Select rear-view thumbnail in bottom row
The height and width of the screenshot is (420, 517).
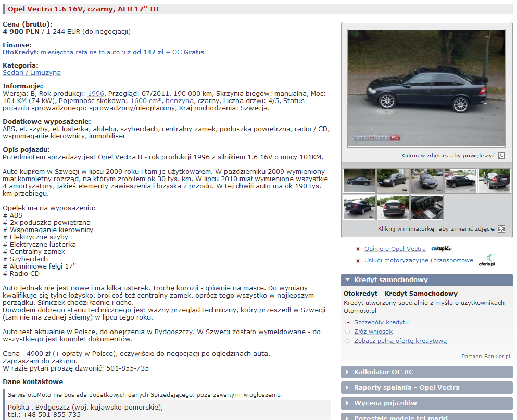pyautogui.click(x=393, y=207)
